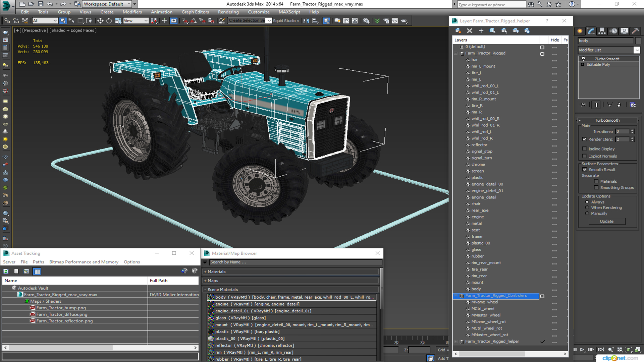Image resolution: width=644 pixels, height=362 pixels.
Task: Expand the Materials group in Material Browser
Action: pos(205,272)
